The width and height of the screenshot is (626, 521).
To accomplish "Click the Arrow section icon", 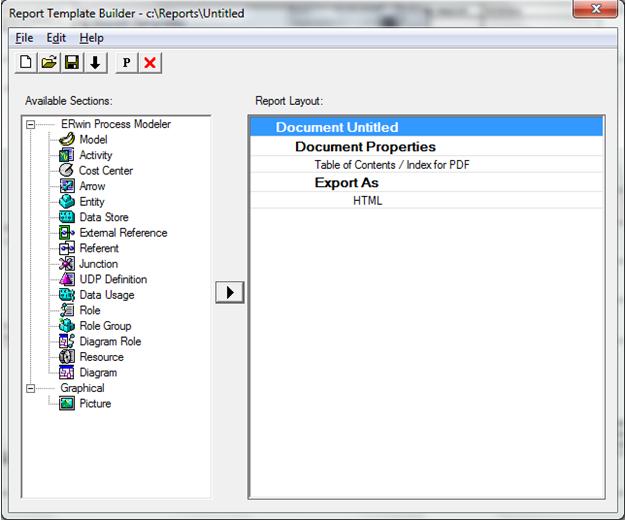I will [67, 186].
